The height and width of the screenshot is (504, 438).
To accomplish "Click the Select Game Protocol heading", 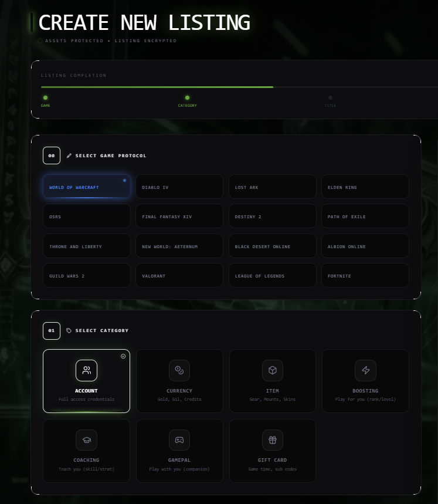I will tap(111, 155).
